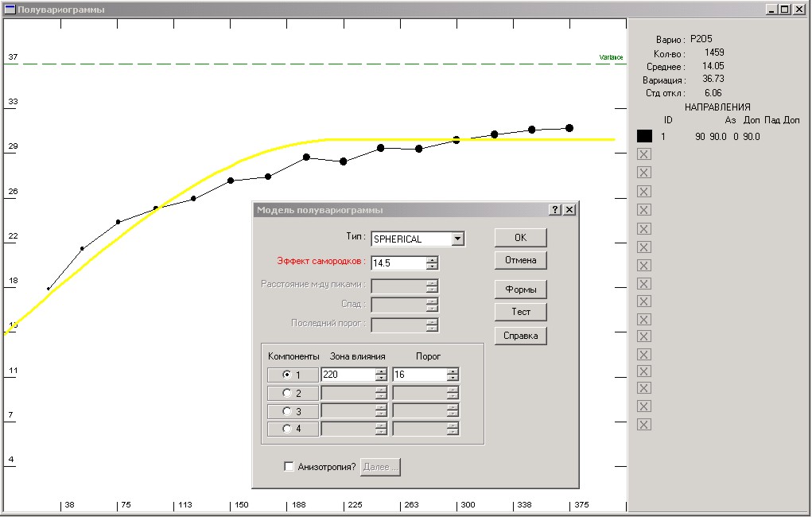Click the Зона влияния field containing 220
This screenshot has width=812, height=517.
tap(348, 374)
